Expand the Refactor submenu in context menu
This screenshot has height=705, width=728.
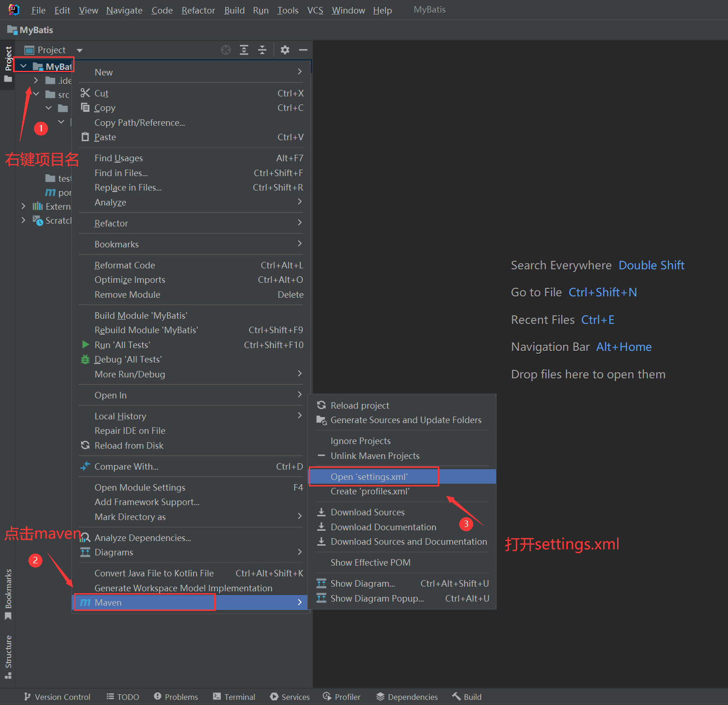pyautogui.click(x=191, y=223)
